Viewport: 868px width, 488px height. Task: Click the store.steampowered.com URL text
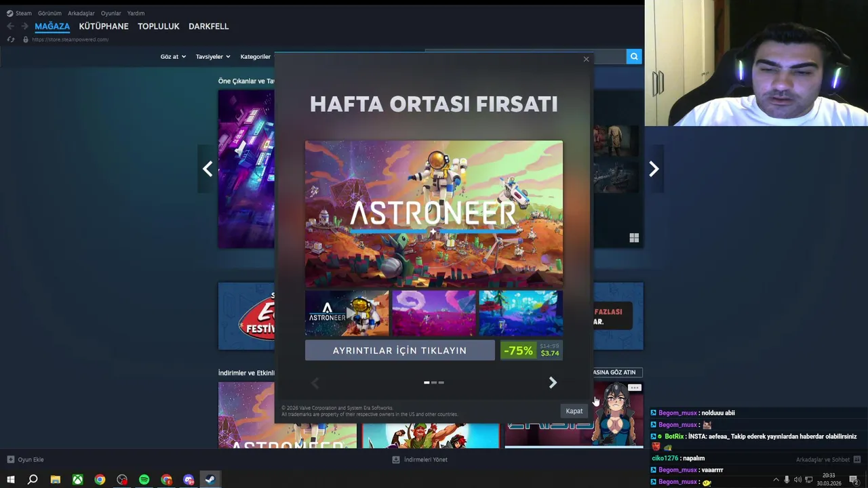[70, 39]
